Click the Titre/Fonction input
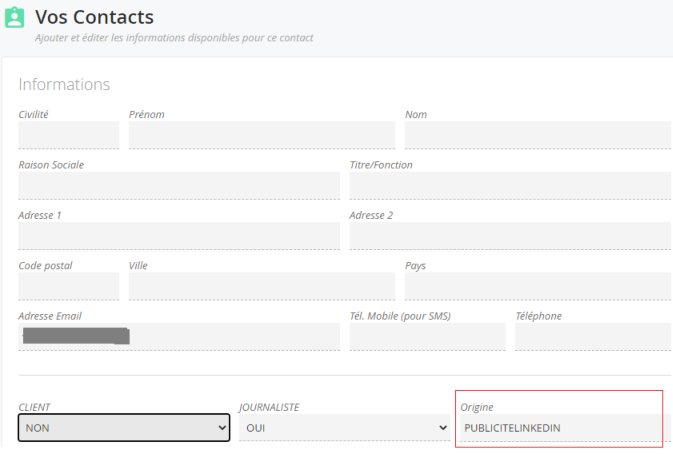 (x=509, y=185)
